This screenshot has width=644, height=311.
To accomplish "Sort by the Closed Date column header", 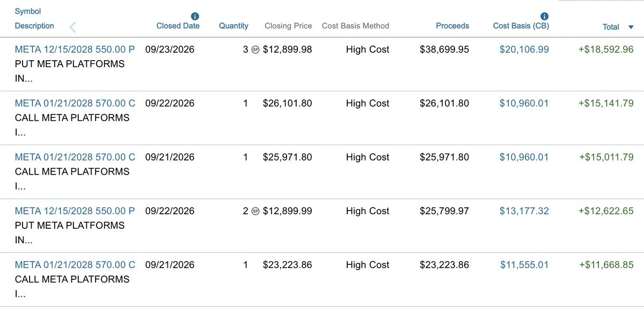I will (x=178, y=26).
